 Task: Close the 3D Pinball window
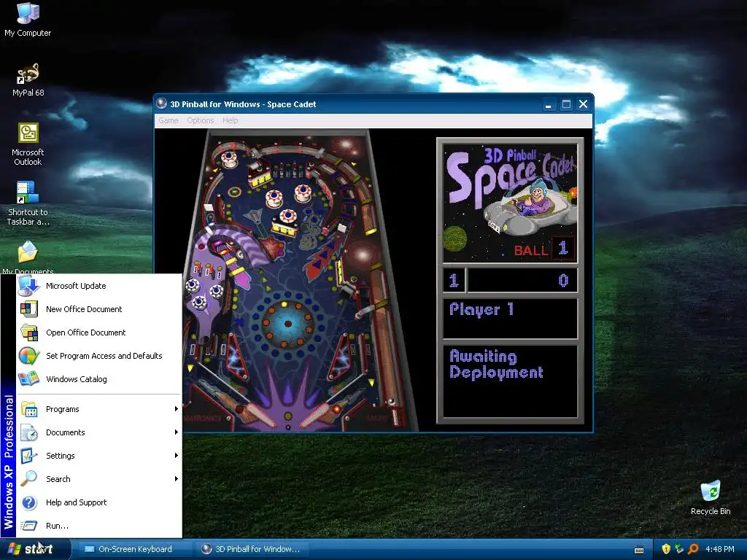point(583,104)
